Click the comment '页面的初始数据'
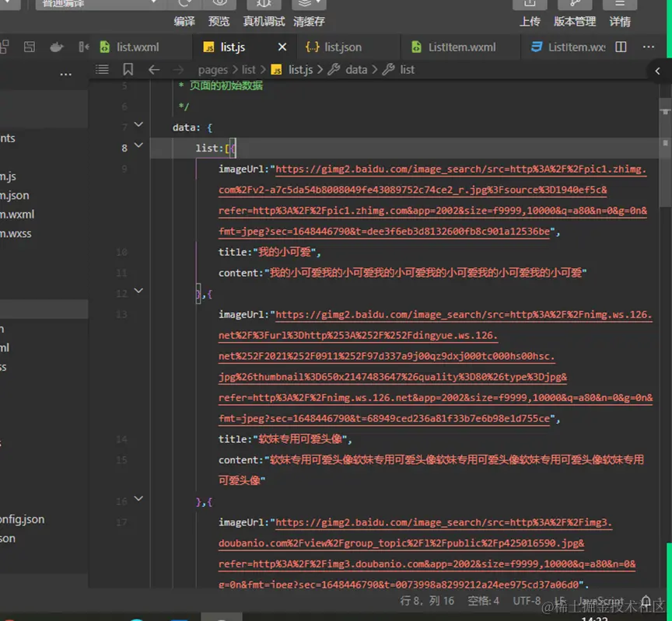The width and height of the screenshot is (672, 621). (226, 85)
